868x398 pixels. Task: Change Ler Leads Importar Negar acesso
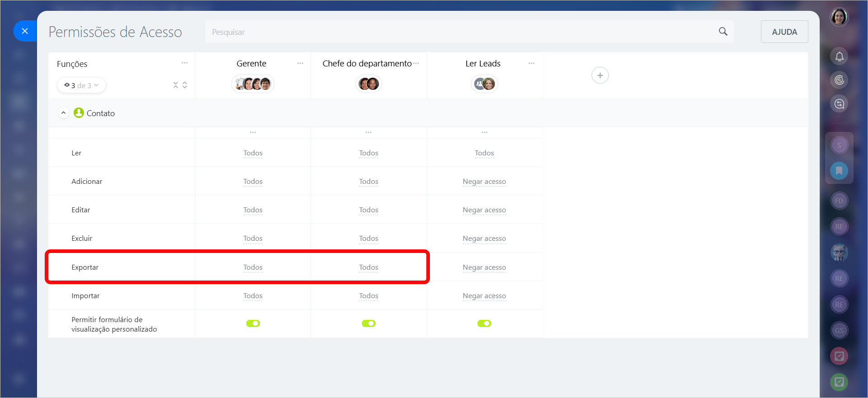tap(484, 296)
